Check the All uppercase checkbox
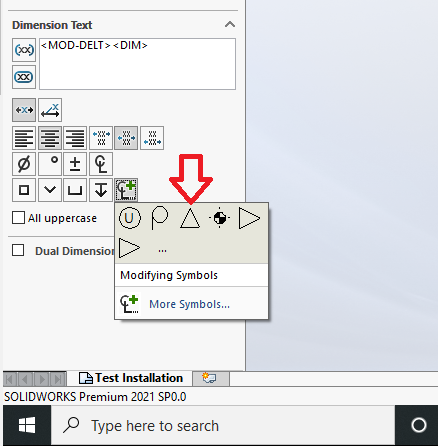 (x=18, y=218)
